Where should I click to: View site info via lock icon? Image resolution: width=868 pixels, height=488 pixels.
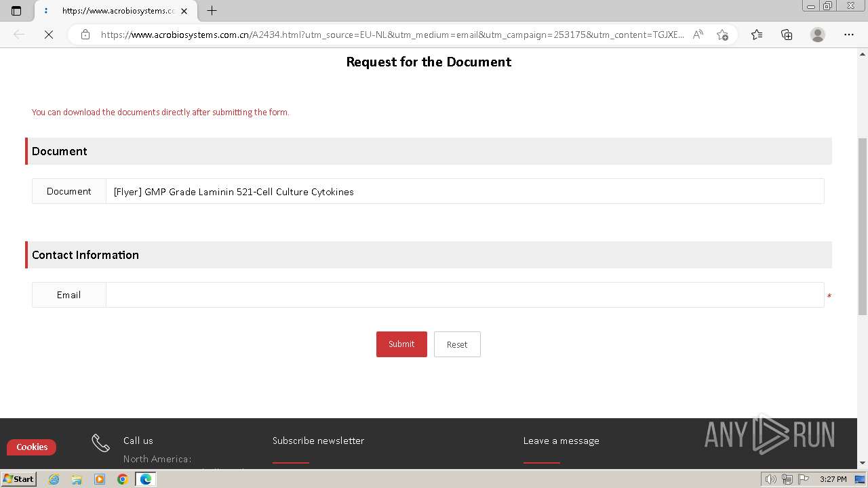(x=85, y=35)
